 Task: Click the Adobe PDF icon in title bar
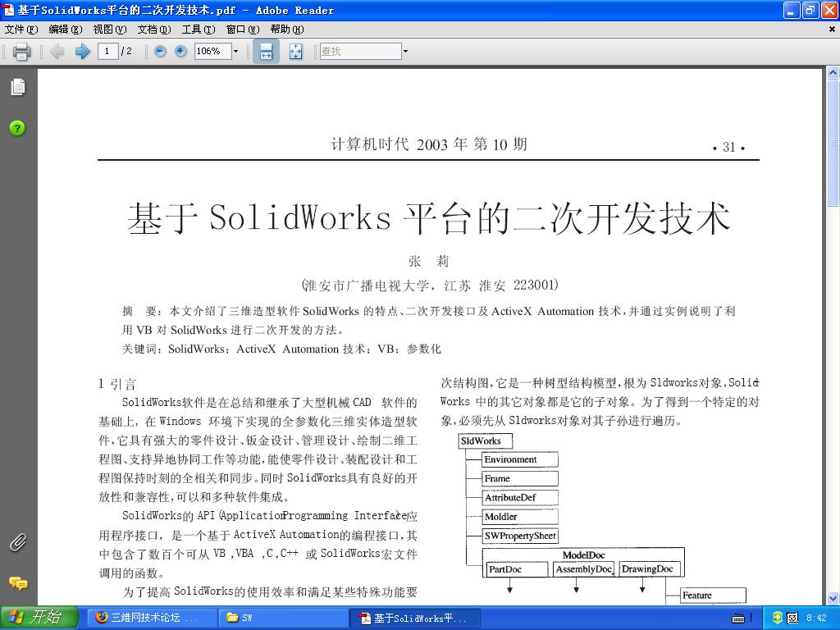[x=8, y=10]
